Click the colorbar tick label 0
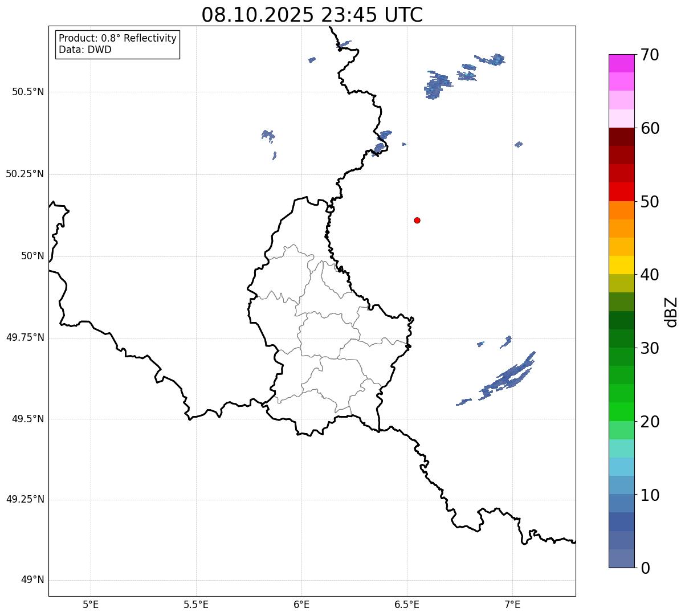685x616 pixels. click(646, 568)
